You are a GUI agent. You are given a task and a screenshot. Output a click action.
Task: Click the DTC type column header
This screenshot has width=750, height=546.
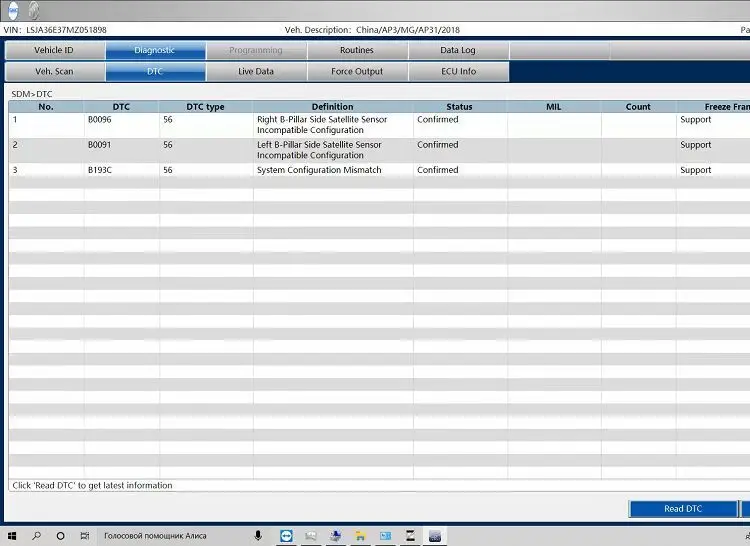coord(206,107)
